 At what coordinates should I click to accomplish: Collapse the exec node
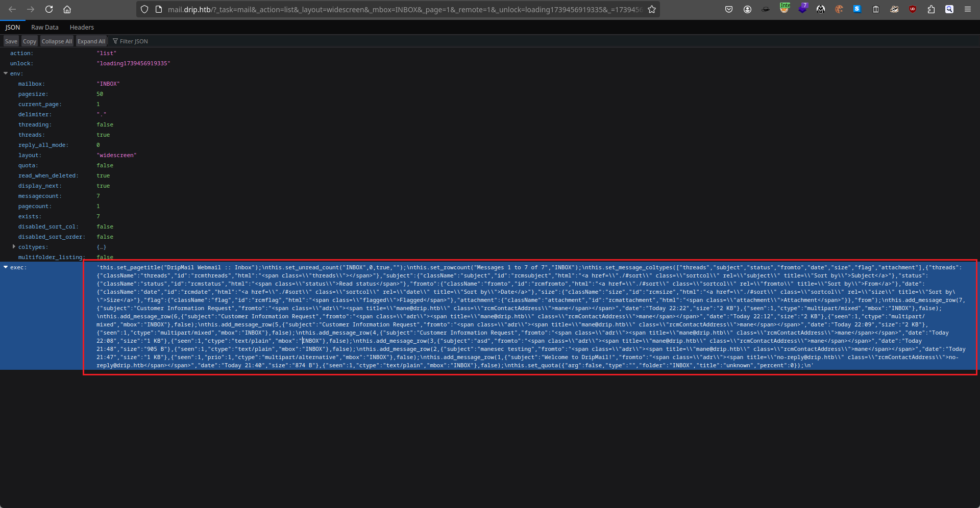(6, 267)
